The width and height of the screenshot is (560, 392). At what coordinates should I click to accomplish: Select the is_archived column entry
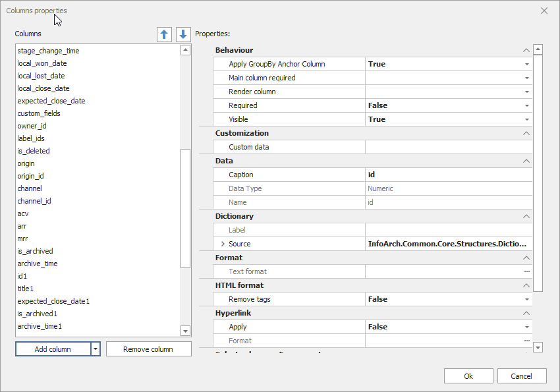(x=35, y=251)
